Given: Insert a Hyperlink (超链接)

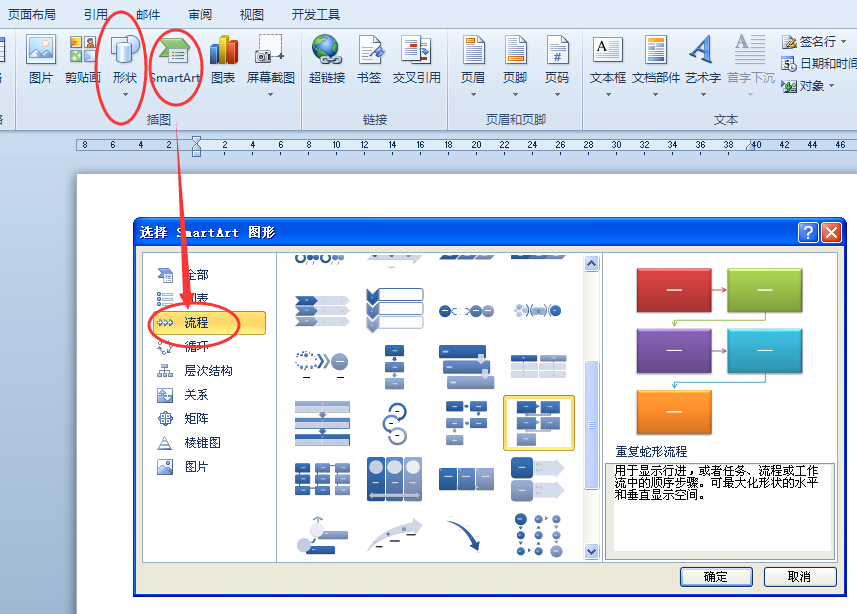Looking at the screenshot, I should click(x=327, y=59).
